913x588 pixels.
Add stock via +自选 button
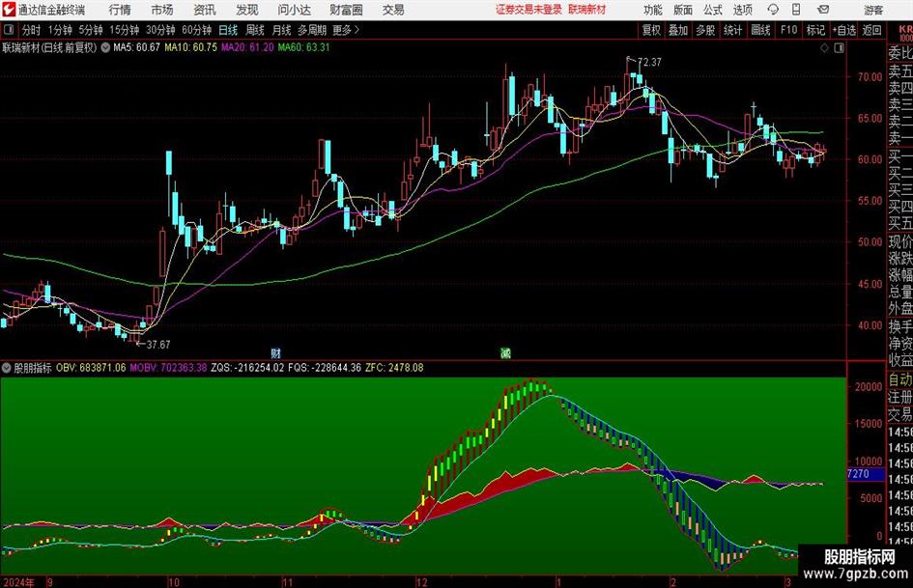(844, 30)
